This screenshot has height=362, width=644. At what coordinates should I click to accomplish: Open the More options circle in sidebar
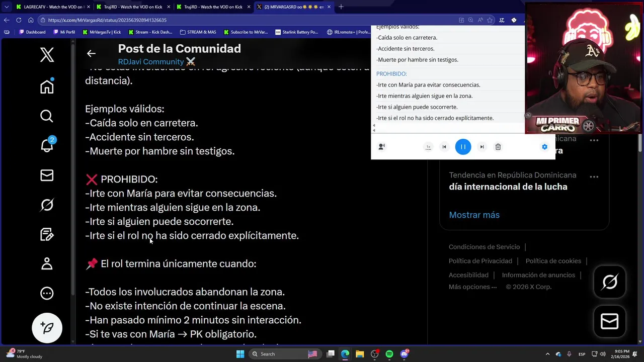pos(47,293)
